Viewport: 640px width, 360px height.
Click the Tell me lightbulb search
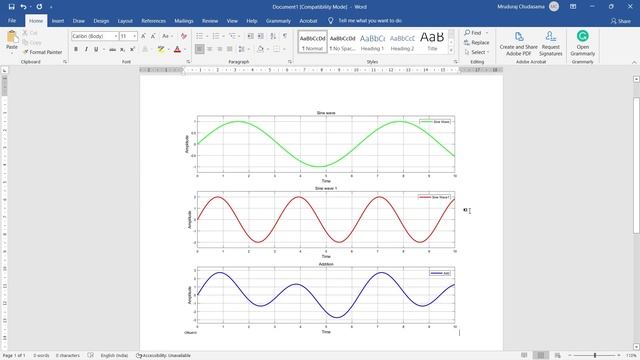pos(331,20)
